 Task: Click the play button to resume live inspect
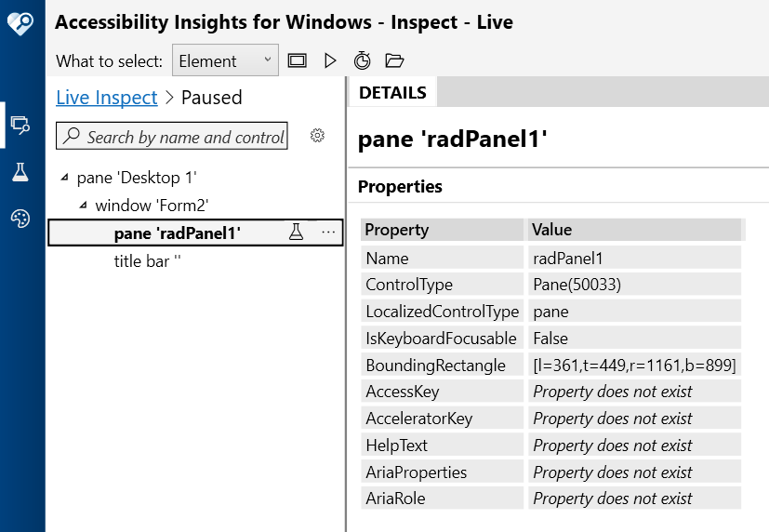point(330,61)
